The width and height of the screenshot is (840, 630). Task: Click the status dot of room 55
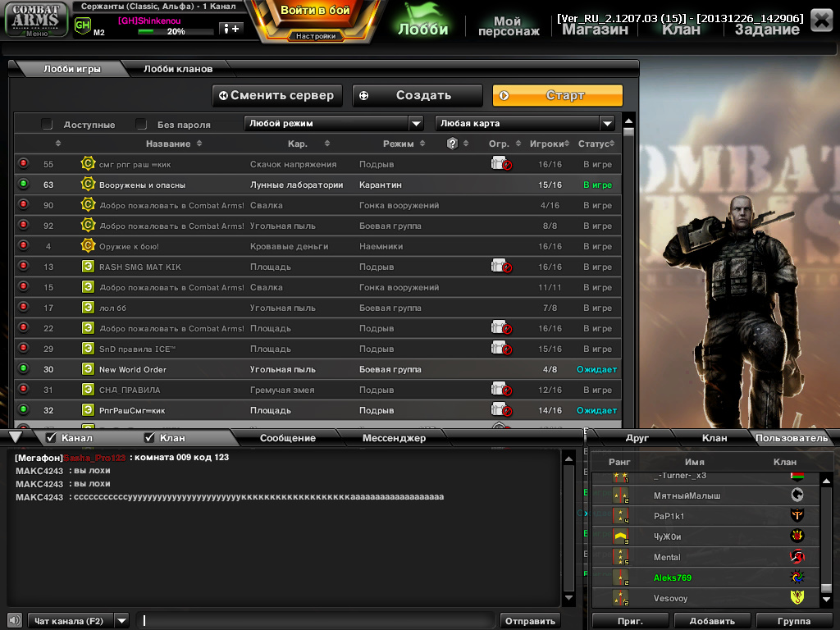[x=23, y=163]
